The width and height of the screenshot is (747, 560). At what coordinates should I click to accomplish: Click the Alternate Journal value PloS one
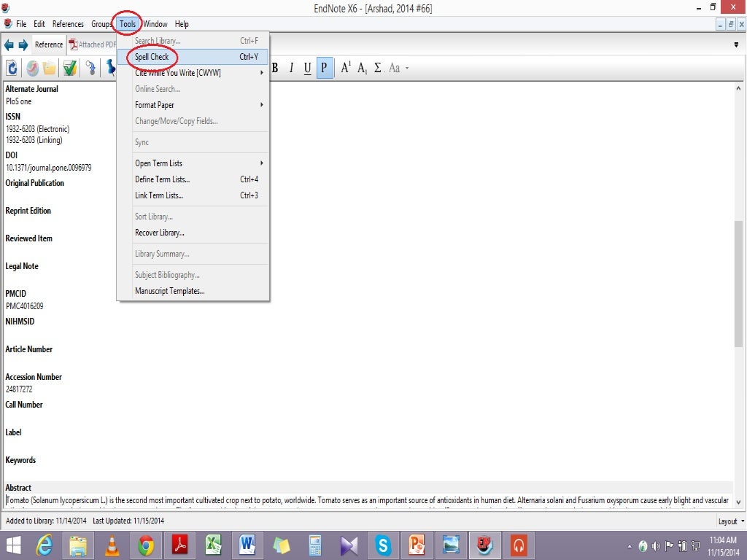tap(18, 101)
